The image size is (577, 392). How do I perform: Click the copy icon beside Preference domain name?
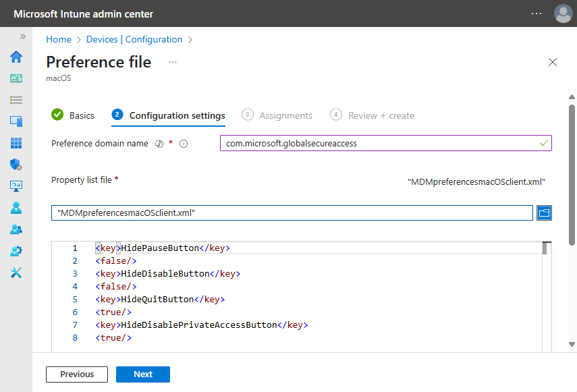point(159,143)
